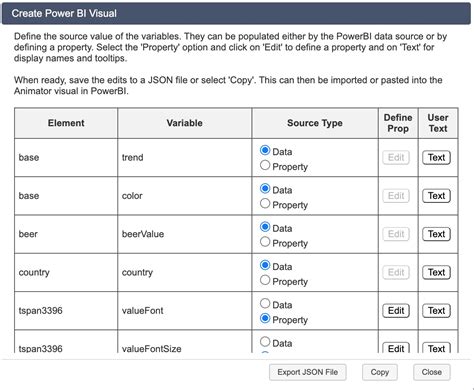Screen dimensions: 474x390
Task: Close the Create Power BI Visual dialog
Action: 432,372
